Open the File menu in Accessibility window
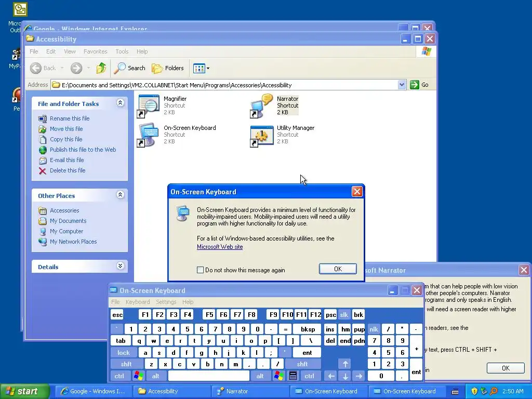 pos(34,51)
